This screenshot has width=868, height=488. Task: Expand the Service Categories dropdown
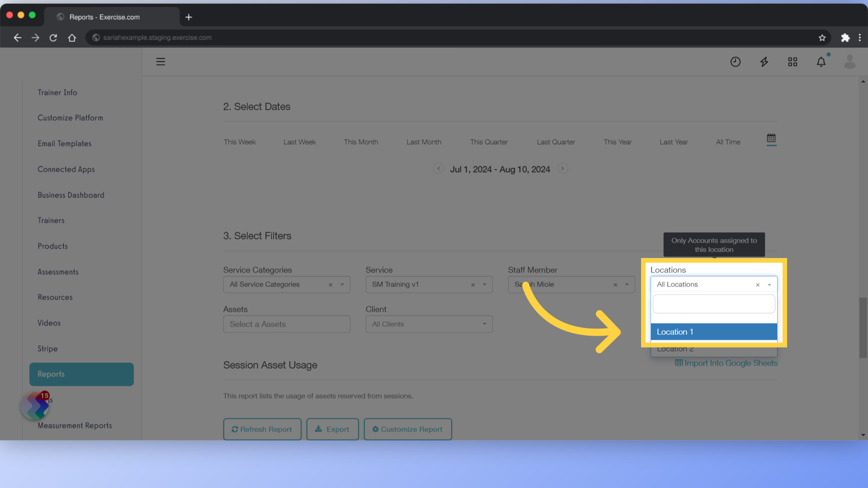point(342,285)
